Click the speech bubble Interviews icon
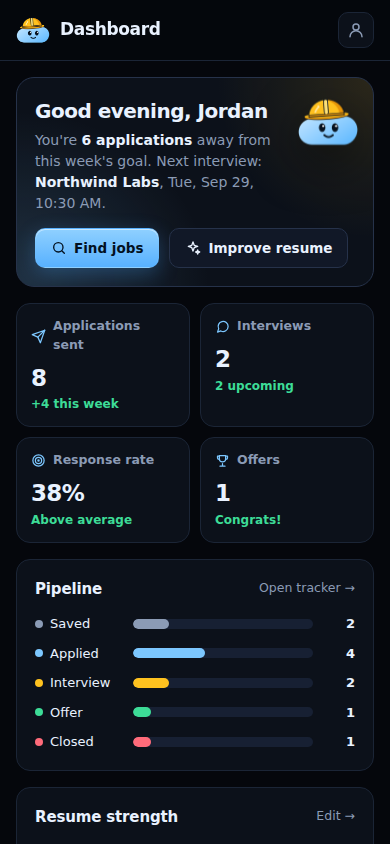This screenshot has height=844, width=390. click(x=223, y=327)
